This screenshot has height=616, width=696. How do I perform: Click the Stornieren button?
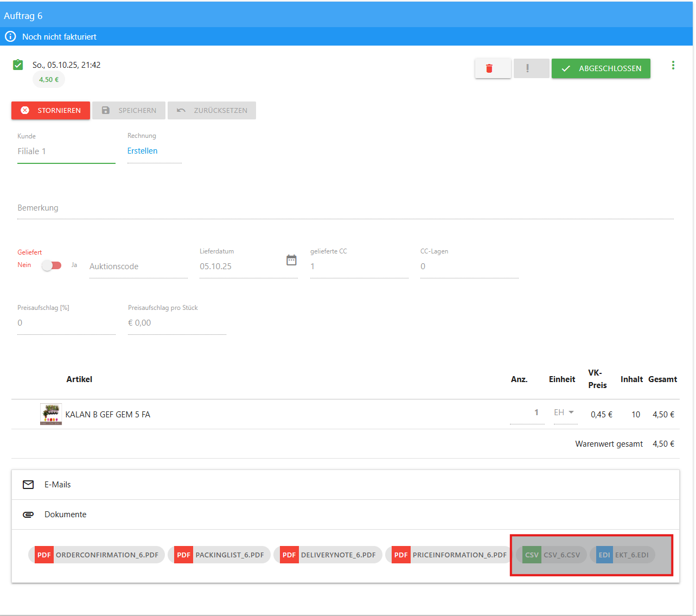pyautogui.click(x=50, y=110)
